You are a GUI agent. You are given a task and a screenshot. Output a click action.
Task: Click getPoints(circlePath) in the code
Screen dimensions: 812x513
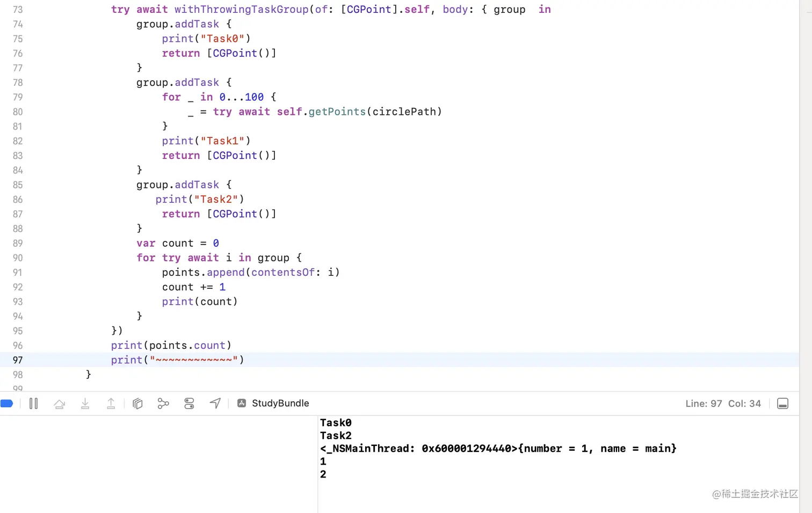pos(375,112)
